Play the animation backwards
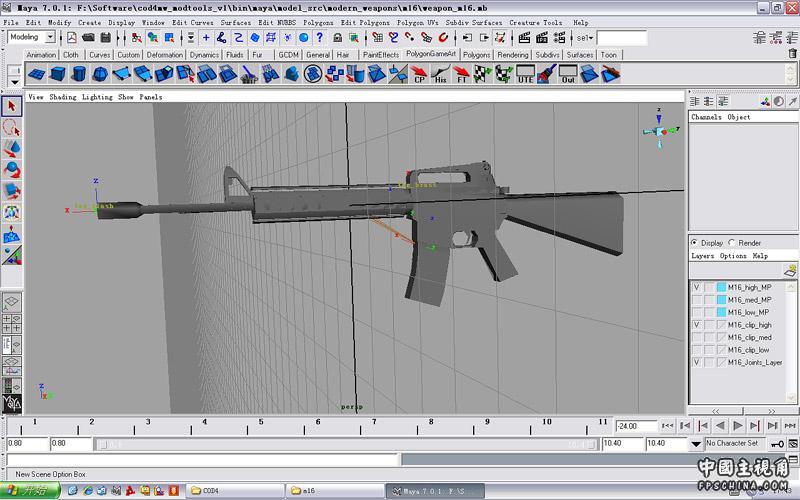This screenshot has width=800, height=500. (720, 426)
